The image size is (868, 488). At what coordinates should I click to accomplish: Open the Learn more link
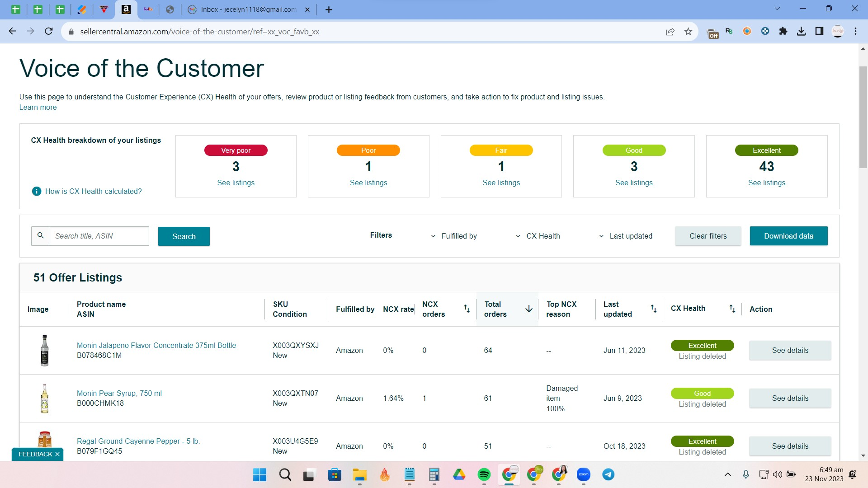click(x=38, y=107)
